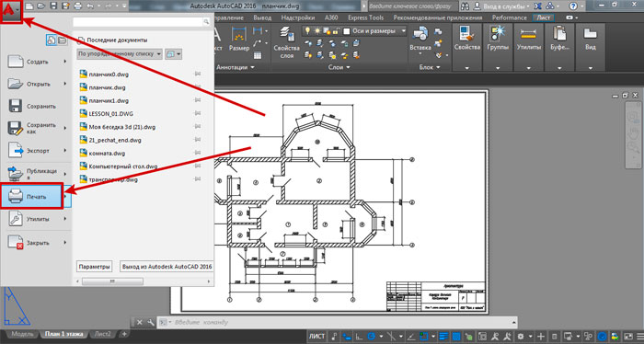644x344 pixels.
Task: Click 'Выход из Autodesk AutoCAD 2016' button
Action: pyautogui.click(x=167, y=267)
